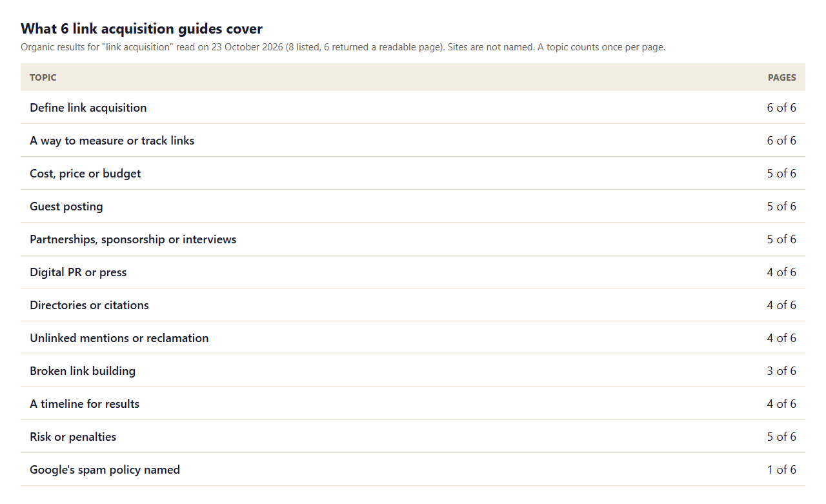Select the "Define link acquisition" topic cell
The height and width of the screenshot is (504, 826).
[88, 108]
